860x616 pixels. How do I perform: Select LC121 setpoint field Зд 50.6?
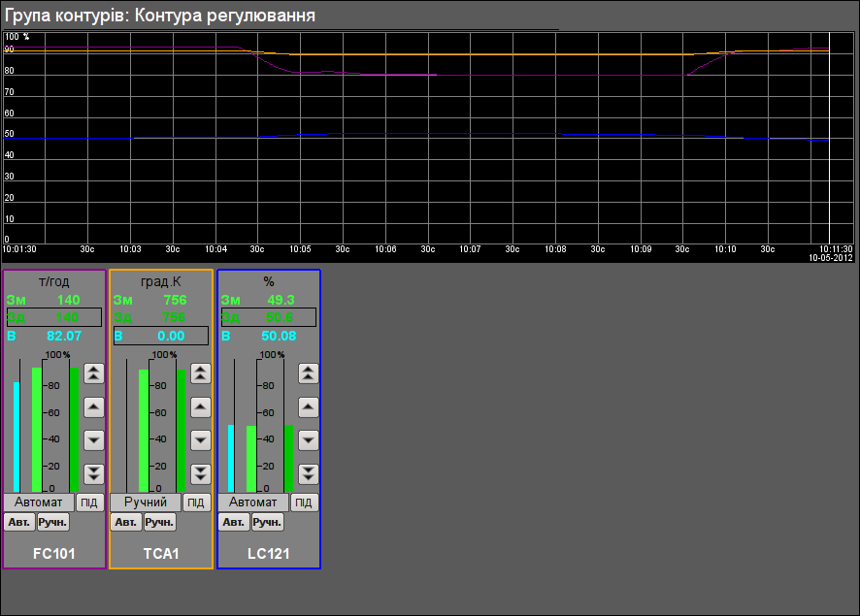coord(269,317)
